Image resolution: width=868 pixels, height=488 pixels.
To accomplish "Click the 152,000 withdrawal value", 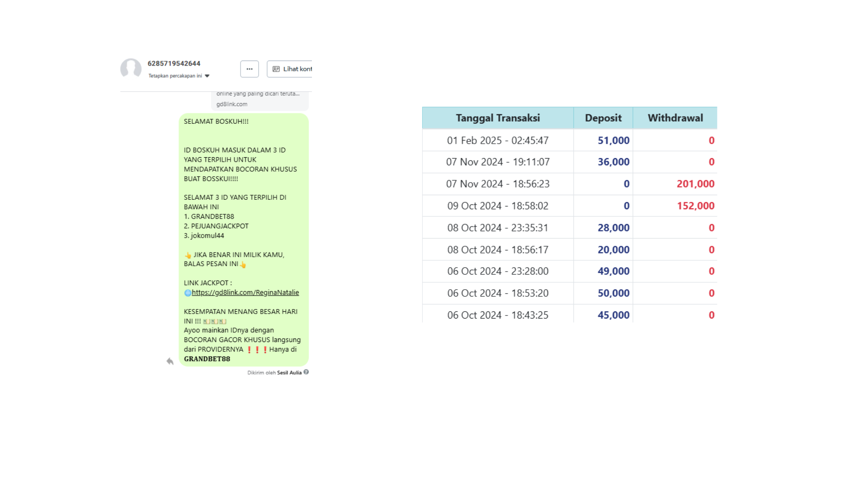I will click(x=695, y=206).
